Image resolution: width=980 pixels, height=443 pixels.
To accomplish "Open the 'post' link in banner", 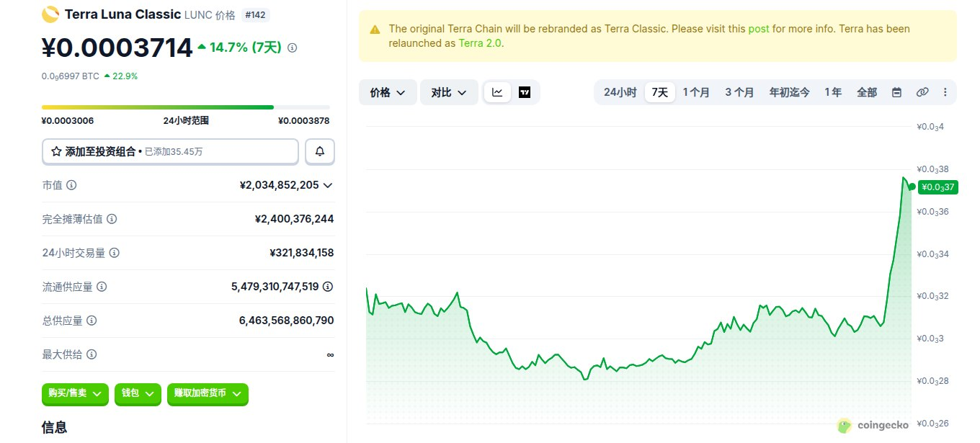I will click(x=759, y=29).
